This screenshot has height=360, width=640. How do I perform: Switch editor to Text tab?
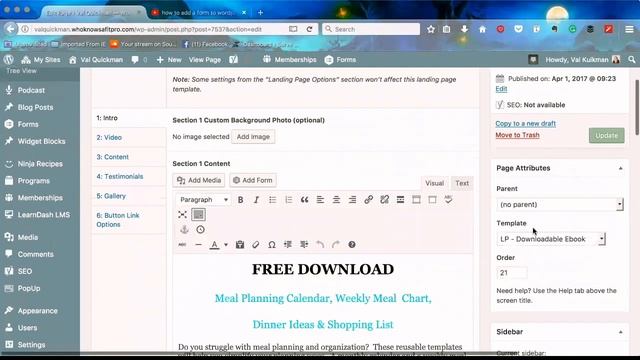click(x=462, y=183)
